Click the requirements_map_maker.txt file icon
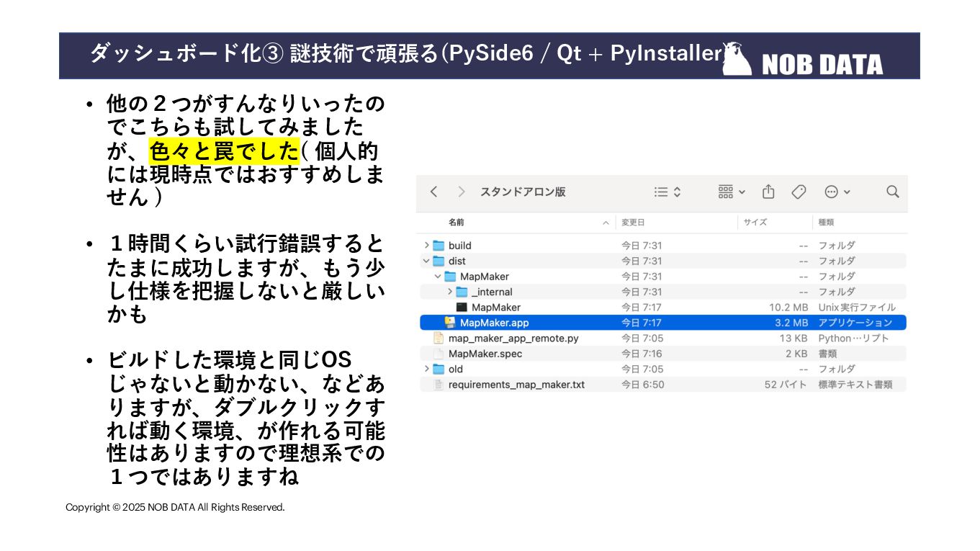This screenshot has height=551, width=980. (439, 385)
